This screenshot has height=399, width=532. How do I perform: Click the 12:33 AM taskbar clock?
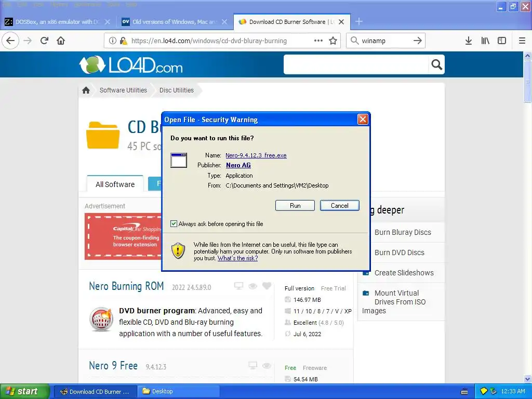click(x=513, y=392)
